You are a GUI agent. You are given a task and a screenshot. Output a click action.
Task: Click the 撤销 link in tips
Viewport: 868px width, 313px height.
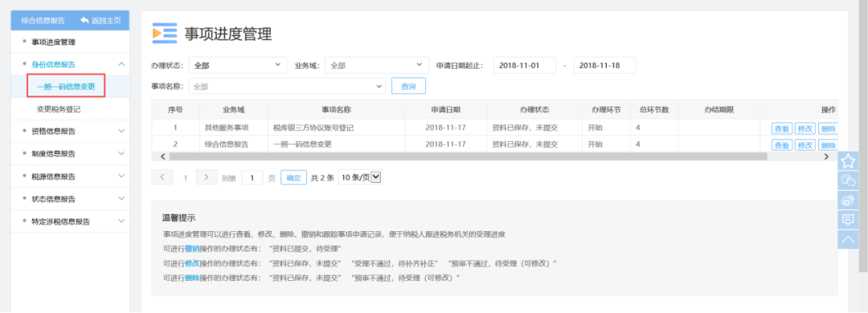(x=192, y=249)
